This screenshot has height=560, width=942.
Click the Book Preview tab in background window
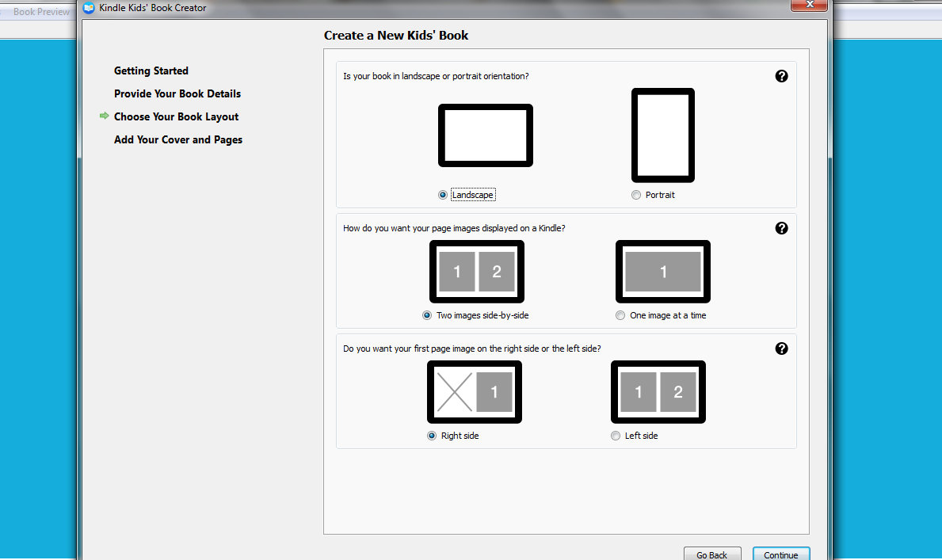pos(41,11)
